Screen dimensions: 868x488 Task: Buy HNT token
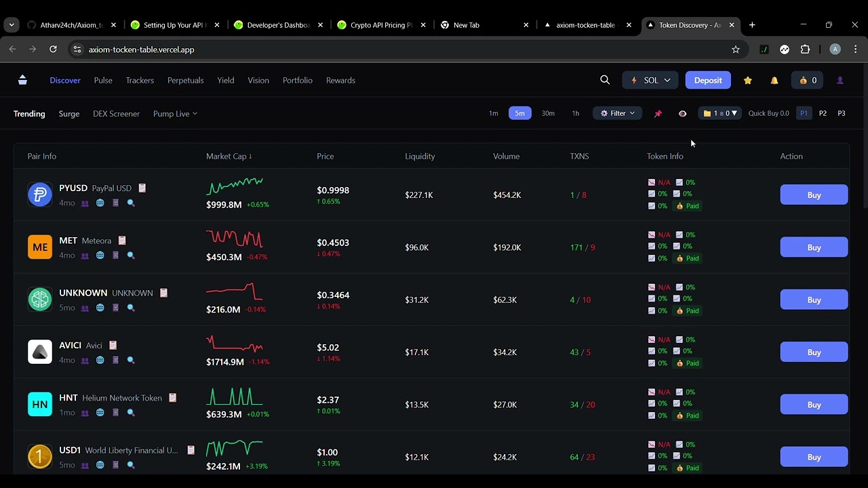coord(814,405)
